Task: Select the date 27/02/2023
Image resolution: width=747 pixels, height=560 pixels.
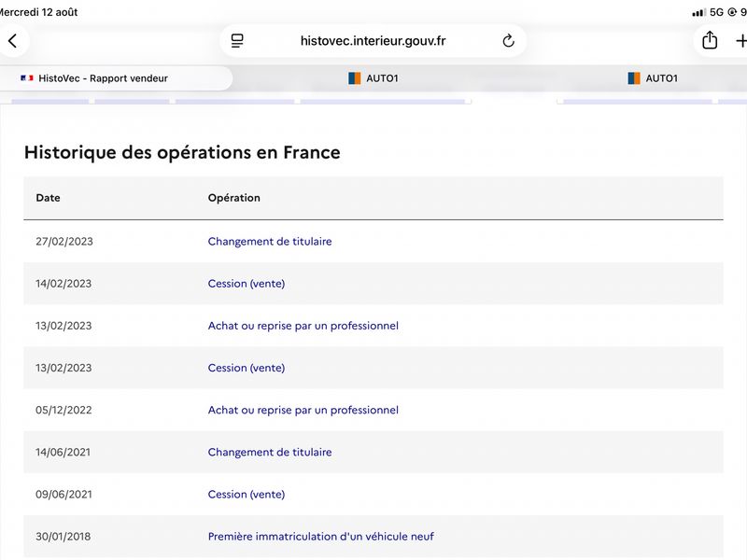Action: [64, 242]
